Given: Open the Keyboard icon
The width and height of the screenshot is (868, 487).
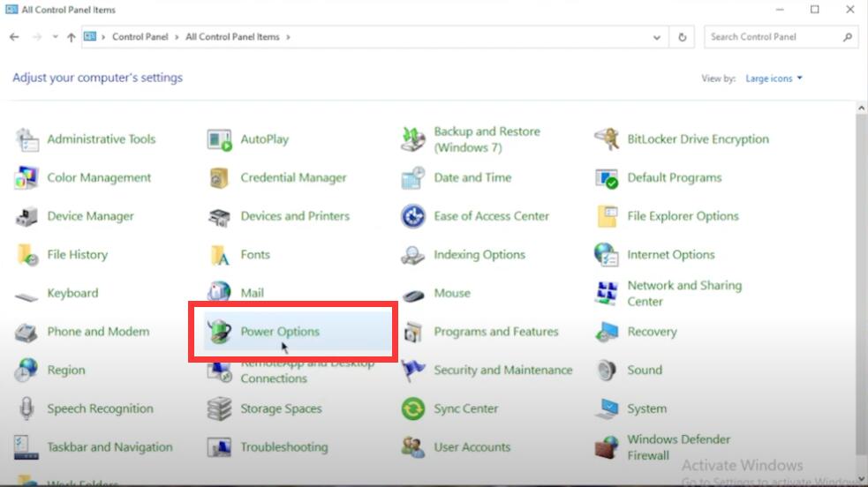Looking at the screenshot, I should (26, 296).
